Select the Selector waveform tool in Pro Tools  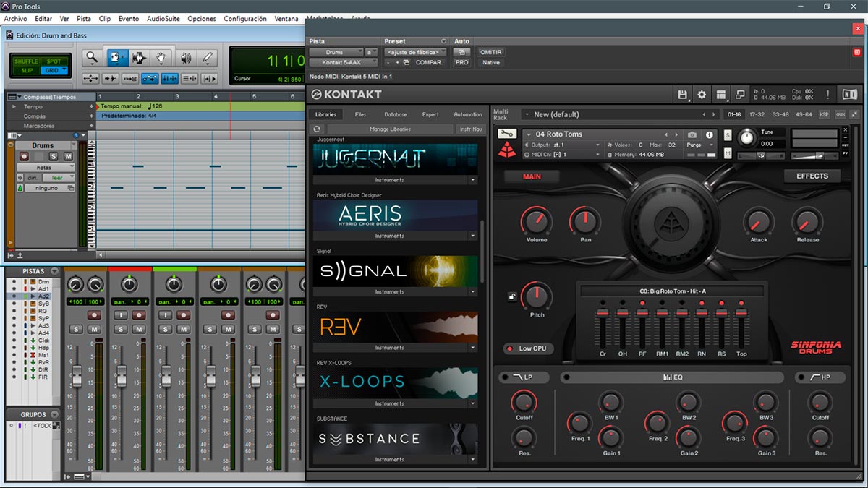pyautogui.click(x=139, y=58)
